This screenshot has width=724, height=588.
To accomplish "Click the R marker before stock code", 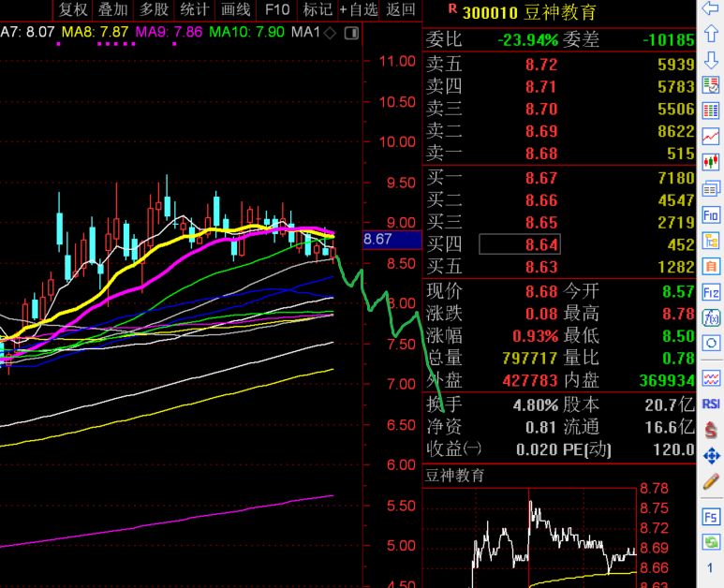I will click(452, 8).
